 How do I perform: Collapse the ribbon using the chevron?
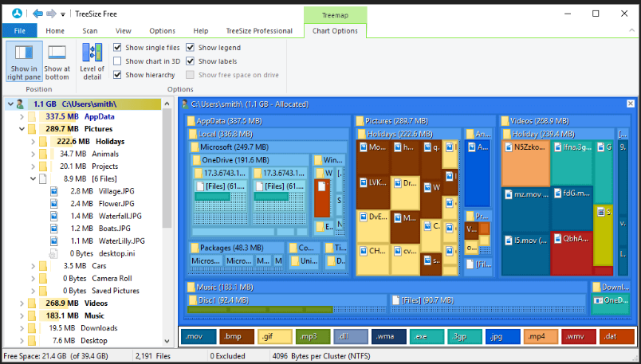point(631,30)
